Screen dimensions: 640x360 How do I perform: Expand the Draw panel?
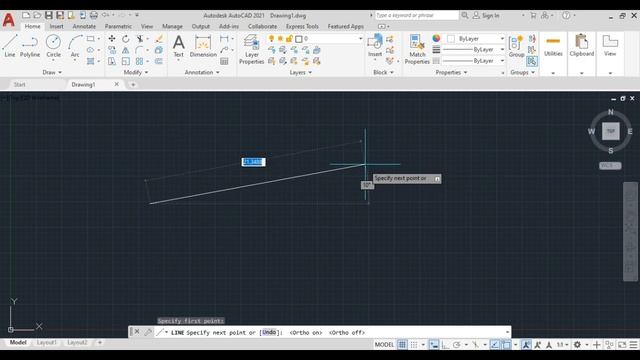52,72
